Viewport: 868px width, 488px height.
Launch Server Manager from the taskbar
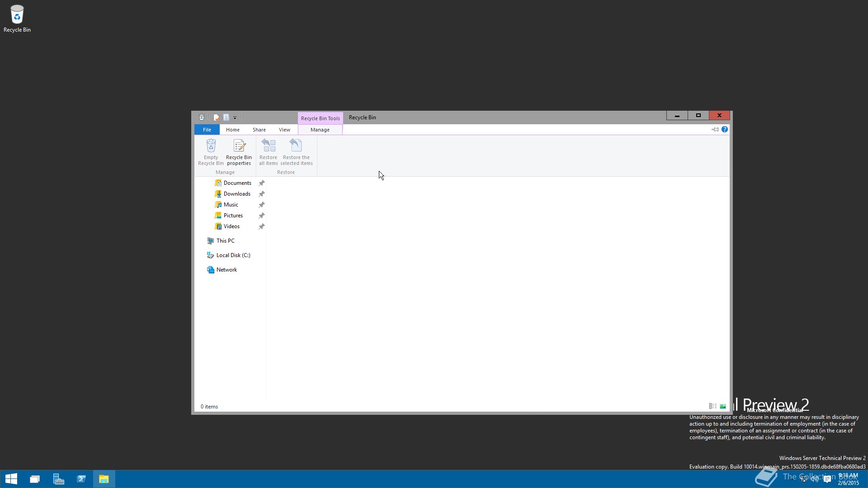click(58, 479)
